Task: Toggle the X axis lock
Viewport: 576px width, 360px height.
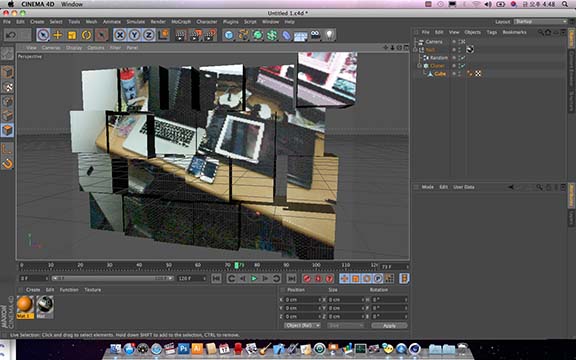Action: click(120, 35)
